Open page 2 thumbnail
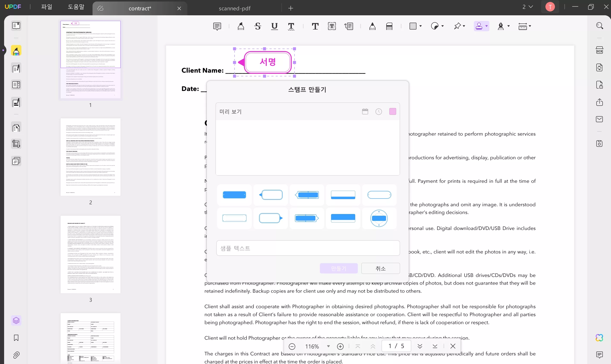 click(91, 157)
